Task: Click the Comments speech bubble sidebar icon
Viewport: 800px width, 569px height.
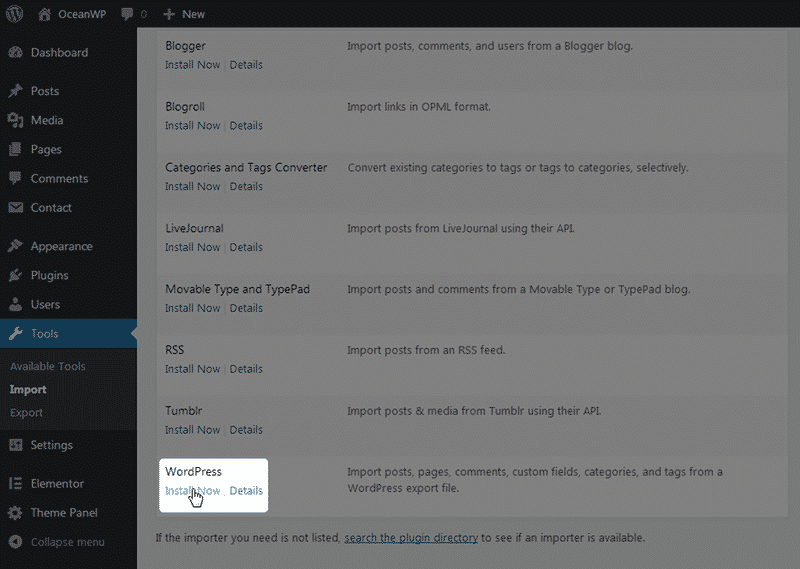Action: [15, 178]
